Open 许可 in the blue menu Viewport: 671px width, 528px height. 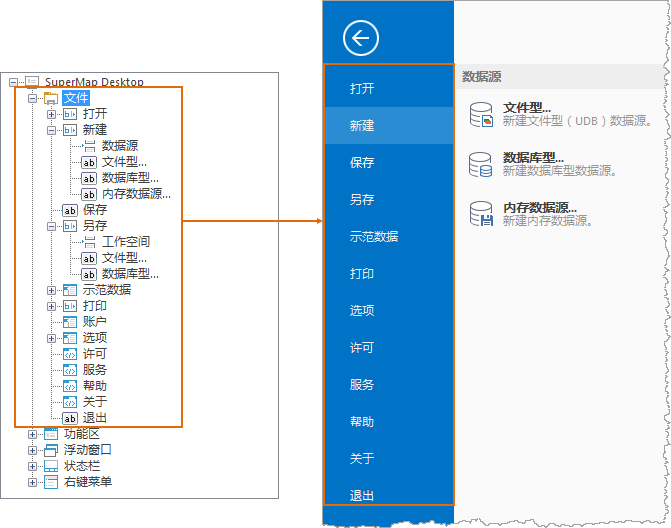coord(389,347)
